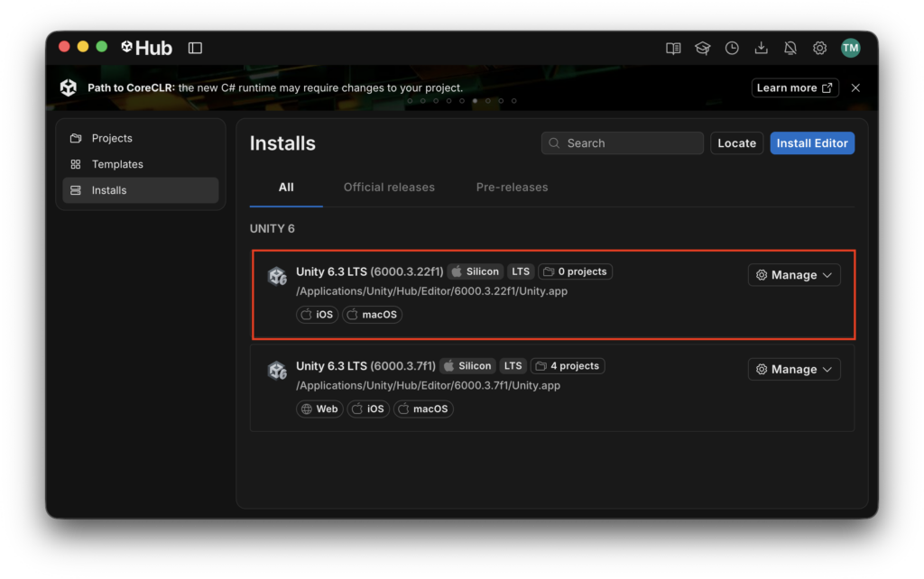Open the history clock icon
The width and height of the screenshot is (924, 579).
coord(732,48)
